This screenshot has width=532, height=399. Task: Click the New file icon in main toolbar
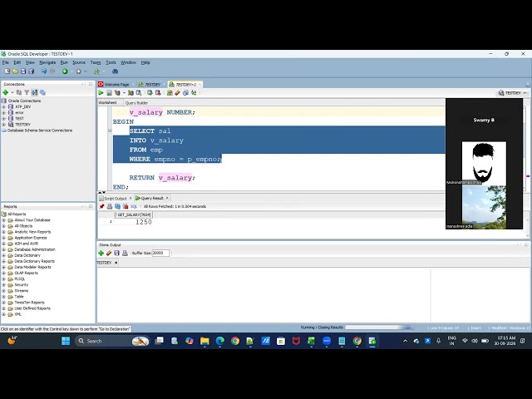(x=7, y=71)
